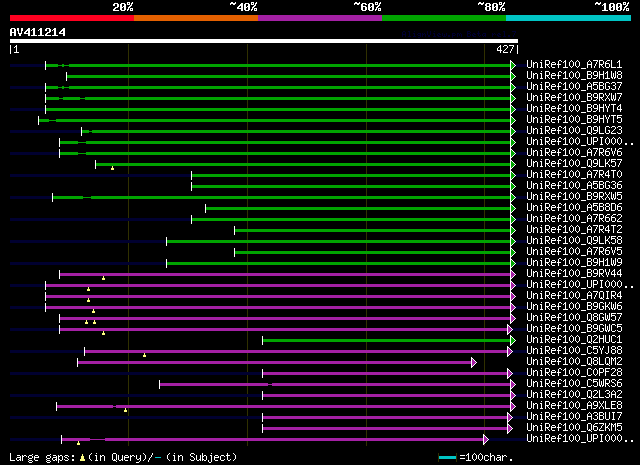Open hit UniRef100_B9RXW7
640x465 pixels.
tap(574, 98)
